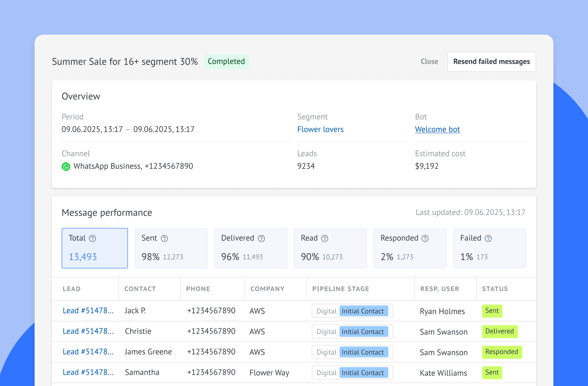Open the lead link for Jack P.
The width and height of the screenshot is (588, 386).
(88, 311)
